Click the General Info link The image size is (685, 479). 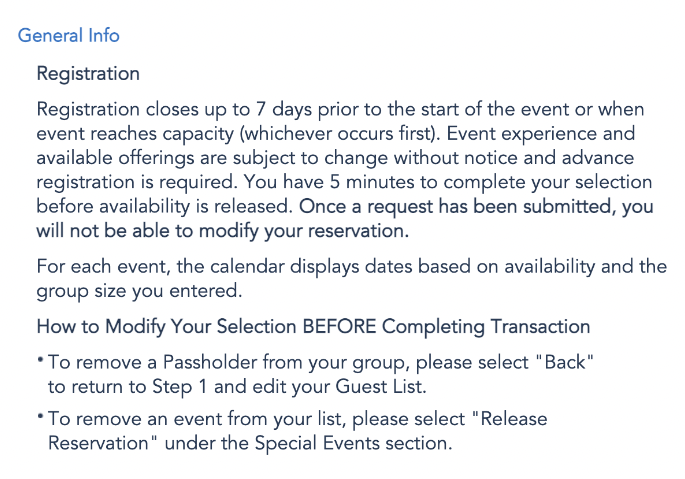click(x=69, y=36)
